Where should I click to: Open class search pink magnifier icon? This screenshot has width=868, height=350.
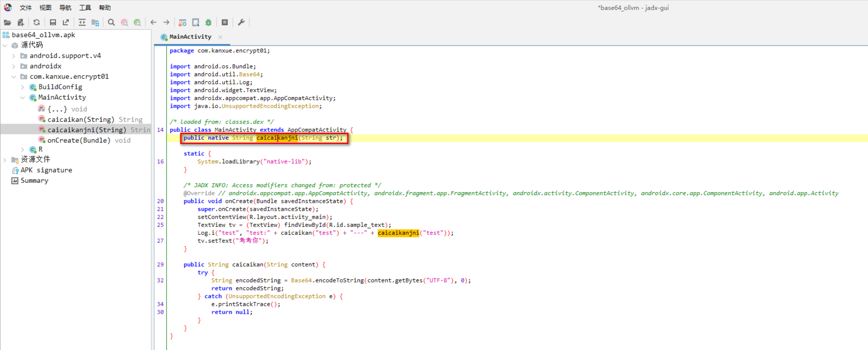click(x=124, y=22)
